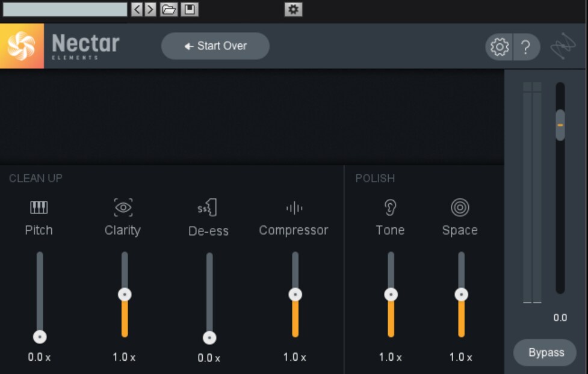Click the POLISH section heading
Image resolution: width=588 pixels, height=374 pixels.
coord(375,179)
